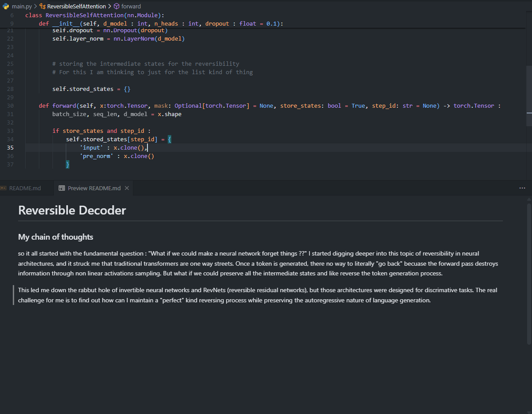Click the markdown icon on README.md tab
The width and height of the screenshot is (532, 414).
(4, 188)
